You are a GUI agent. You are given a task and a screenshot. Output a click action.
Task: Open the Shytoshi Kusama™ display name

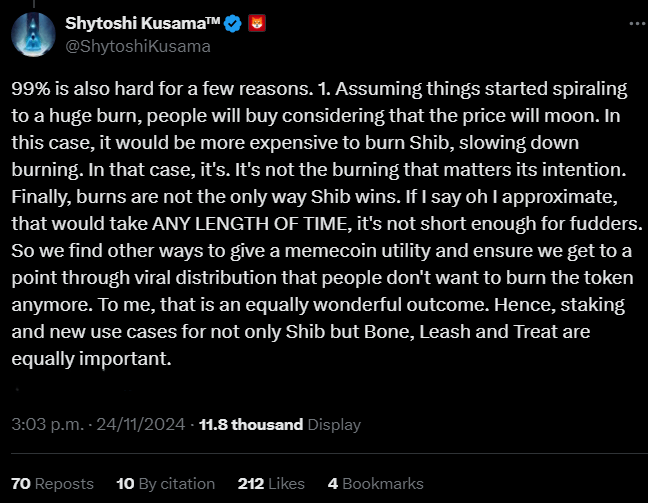click(143, 24)
